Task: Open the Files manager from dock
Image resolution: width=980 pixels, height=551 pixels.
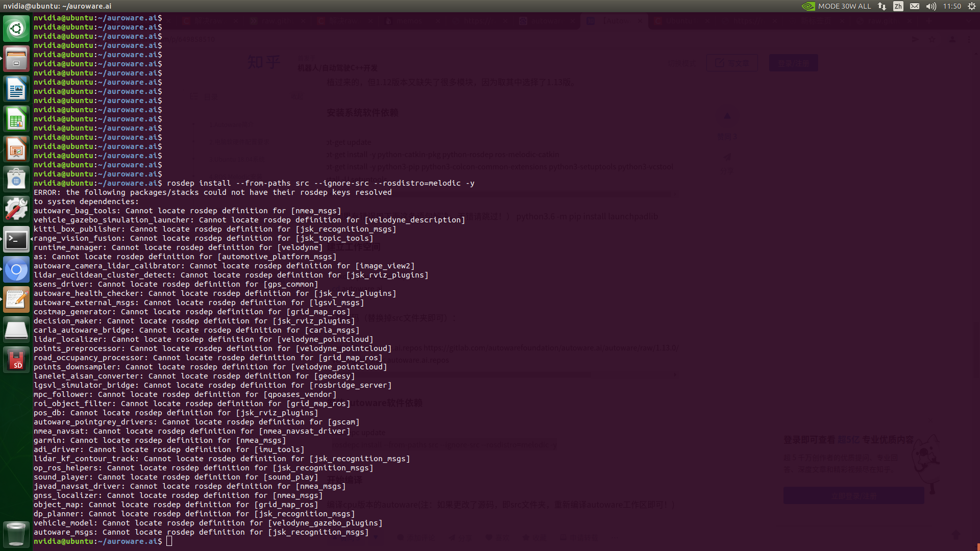Action: point(16,58)
